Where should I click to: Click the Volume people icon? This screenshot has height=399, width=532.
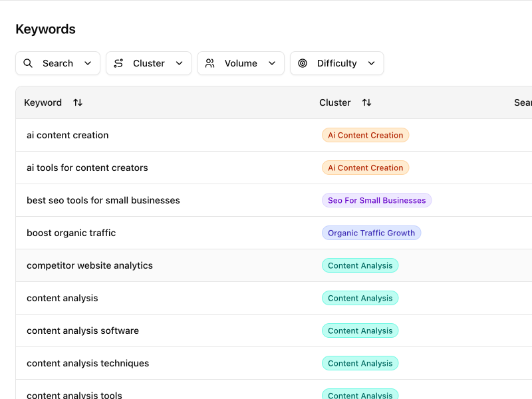(x=210, y=63)
